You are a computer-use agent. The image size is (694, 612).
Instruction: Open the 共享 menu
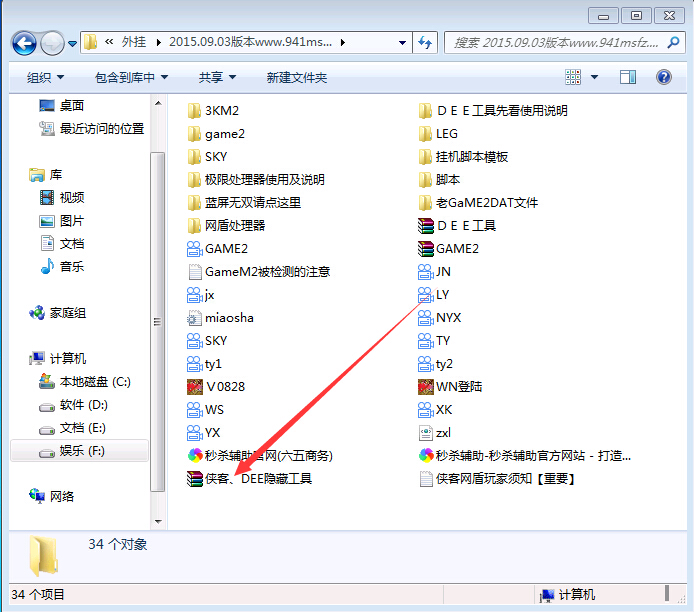[216, 77]
